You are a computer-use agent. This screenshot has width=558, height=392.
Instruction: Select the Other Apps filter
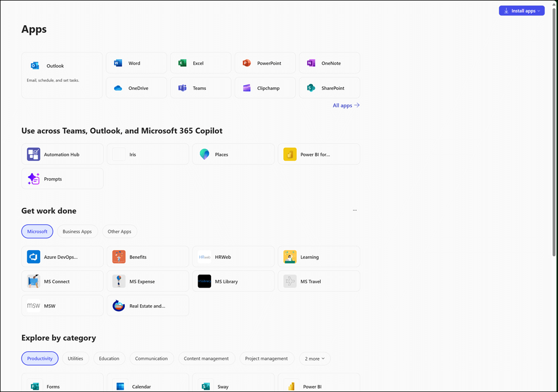119,231
